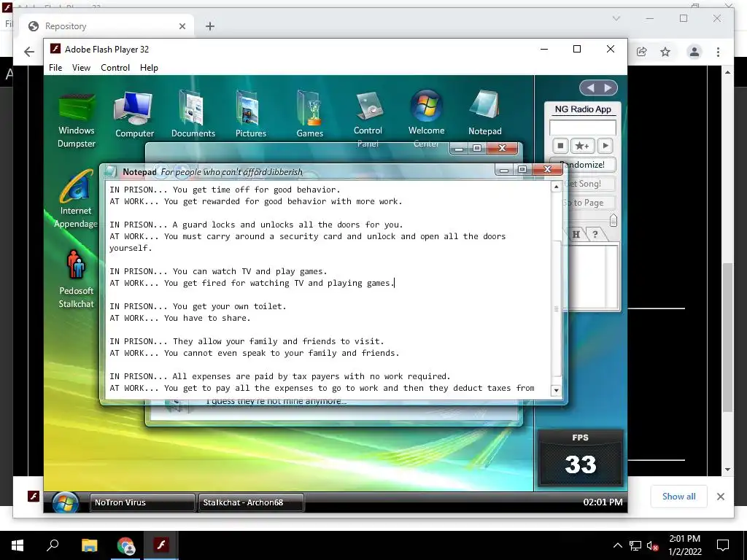
Task: Select the ? help tab in radio app
Action: (595, 234)
